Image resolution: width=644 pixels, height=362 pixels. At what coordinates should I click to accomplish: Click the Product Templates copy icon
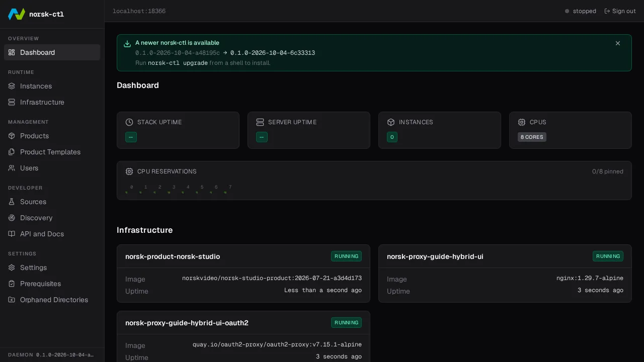tap(12, 152)
